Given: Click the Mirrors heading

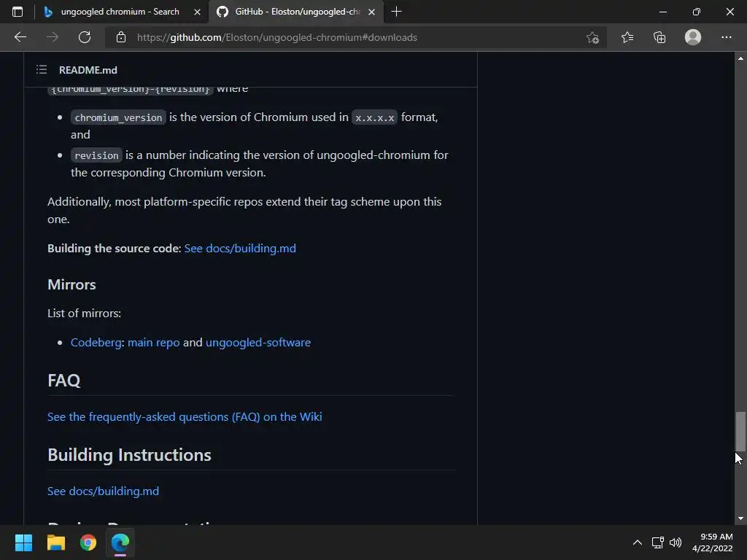Looking at the screenshot, I should click(x=71, y=284).
